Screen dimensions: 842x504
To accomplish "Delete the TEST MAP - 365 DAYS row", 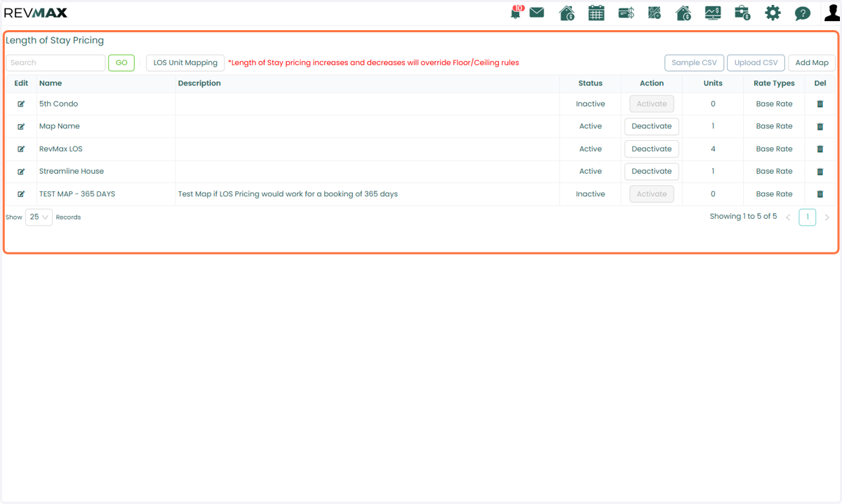I will click(x=820, y=194).
